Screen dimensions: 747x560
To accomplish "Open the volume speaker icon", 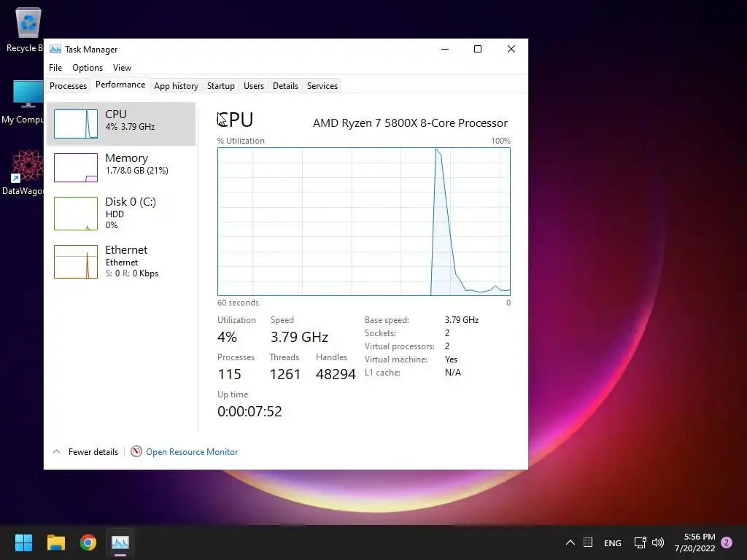I will coord(658,542).
